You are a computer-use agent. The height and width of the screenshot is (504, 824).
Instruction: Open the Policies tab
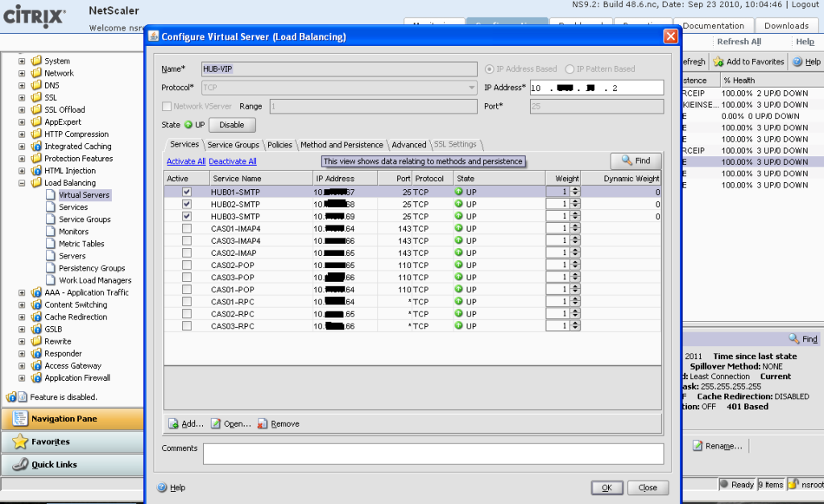click(279, 145)
